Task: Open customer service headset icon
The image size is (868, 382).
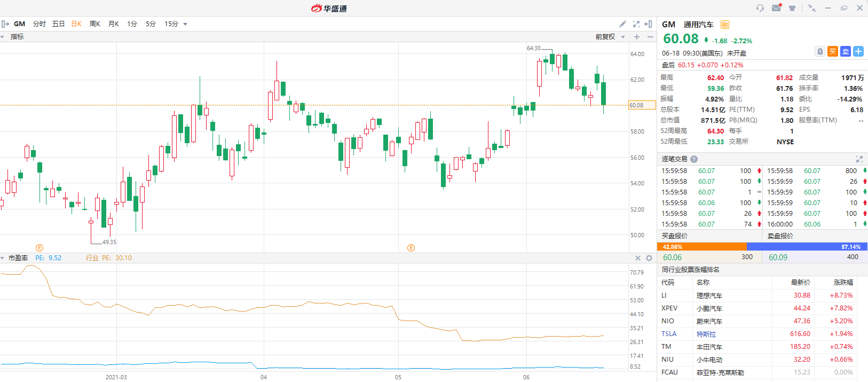Action: [760, 8]
